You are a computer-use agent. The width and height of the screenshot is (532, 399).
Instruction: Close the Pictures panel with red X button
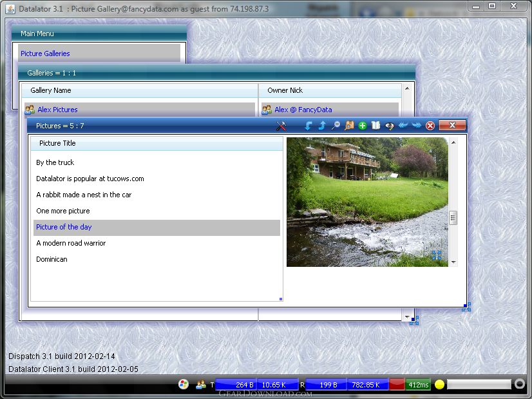452,125
